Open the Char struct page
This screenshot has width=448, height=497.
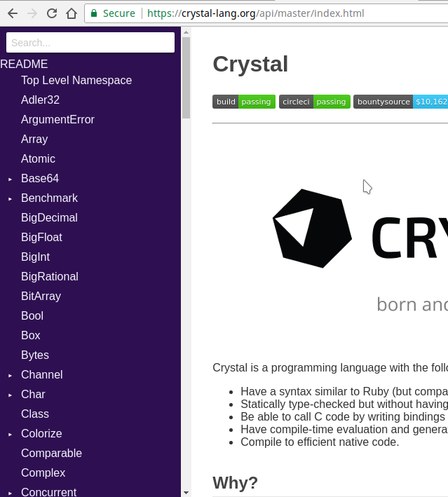(x=33, y=395)
